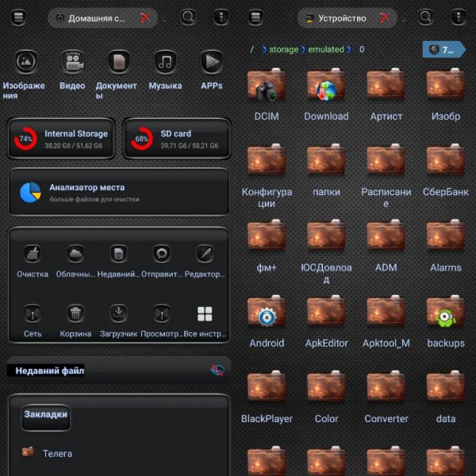Image resolution: width=476 pixels, height=476 pixels.
Task: Close the Устройство tab
Action: 385,18
